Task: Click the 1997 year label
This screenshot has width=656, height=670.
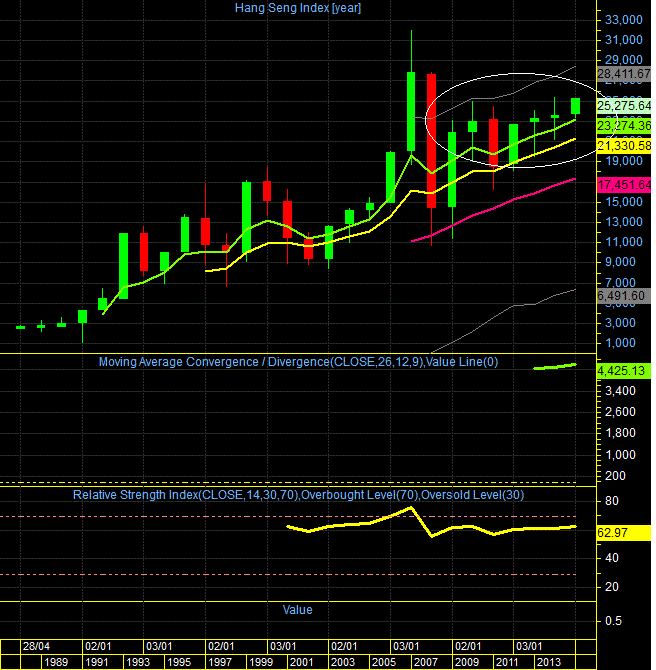Action: coord(220,662)
